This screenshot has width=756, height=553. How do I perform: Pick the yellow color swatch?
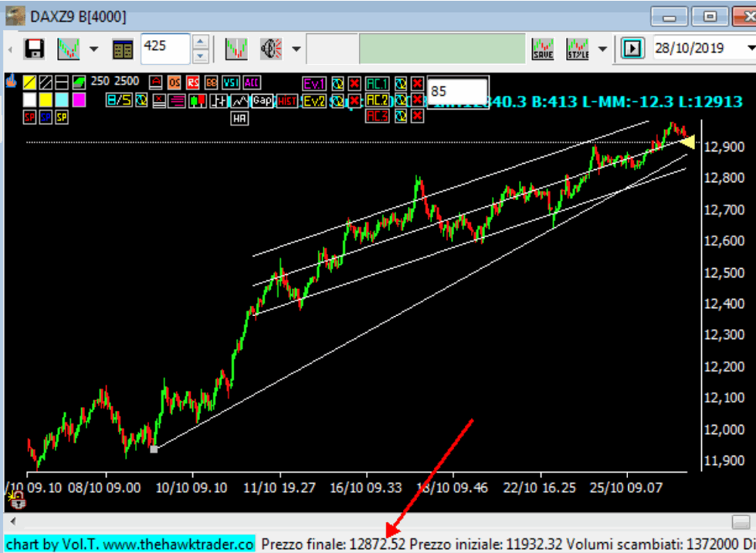46,100
